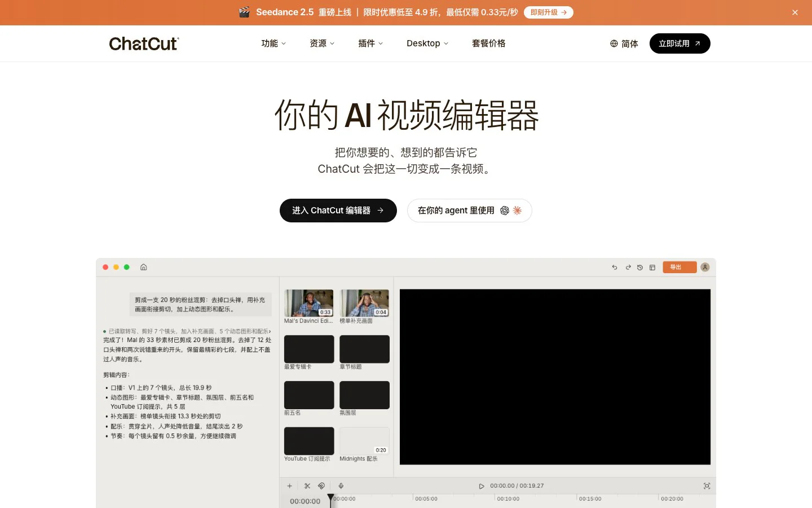Image resolution: width=812 pixels, height=508 pixels.
Task: Click the home icon in editor
Action: tap(144, 268)
